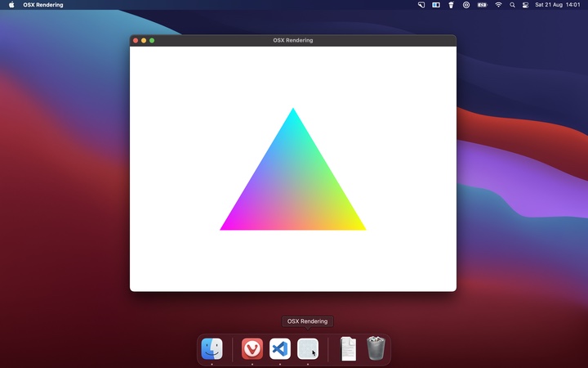Screen dimensions: 588x368
Task: Open the Apple menu
Action: [x=11, y=5]
